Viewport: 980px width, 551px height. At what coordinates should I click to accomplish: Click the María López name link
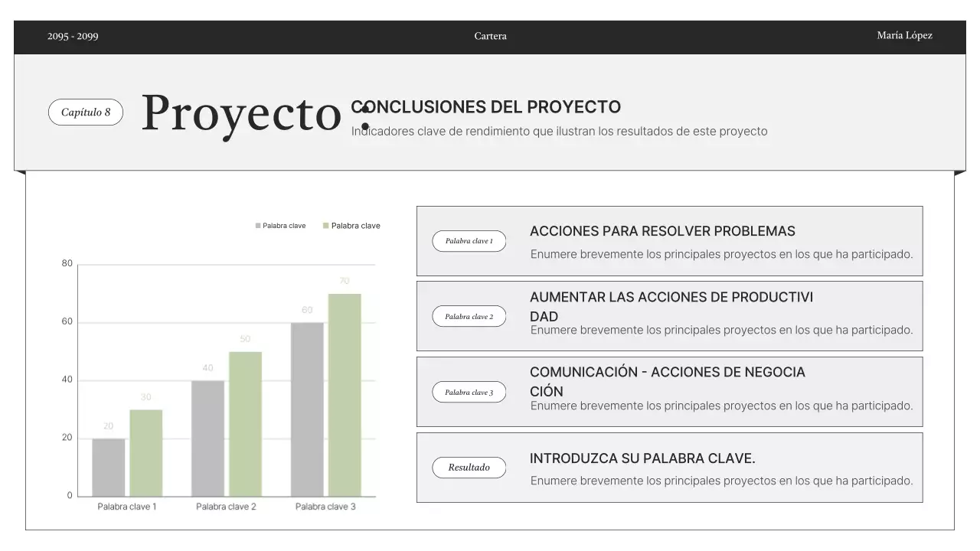pyautogui.click(x=905, y=35)
